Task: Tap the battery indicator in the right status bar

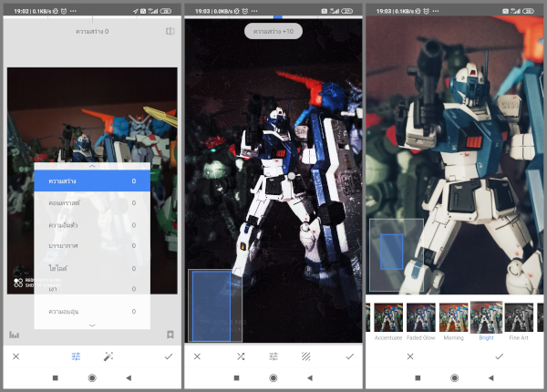Action: pos(528,11)
